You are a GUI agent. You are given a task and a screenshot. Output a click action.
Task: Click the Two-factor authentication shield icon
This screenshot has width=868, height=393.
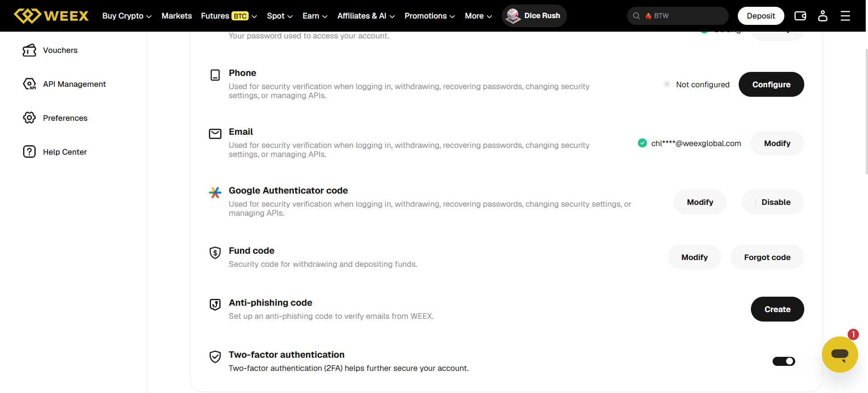(215, 357)
